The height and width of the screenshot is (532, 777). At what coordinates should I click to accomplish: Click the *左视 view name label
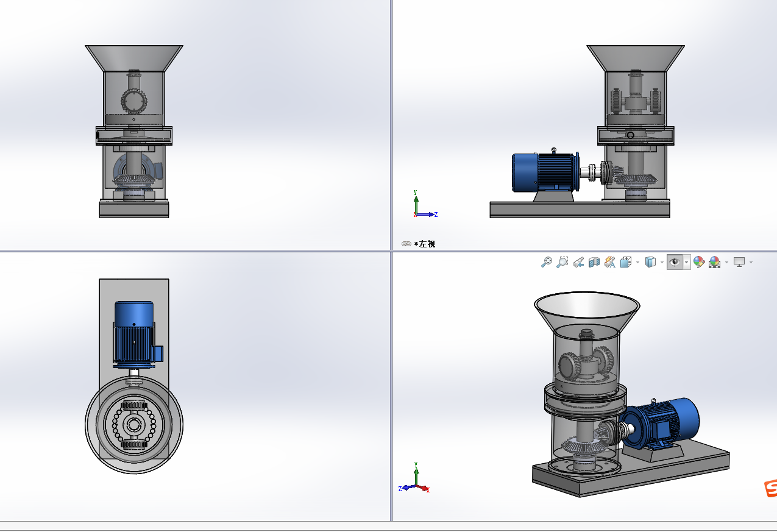point(425,244)
